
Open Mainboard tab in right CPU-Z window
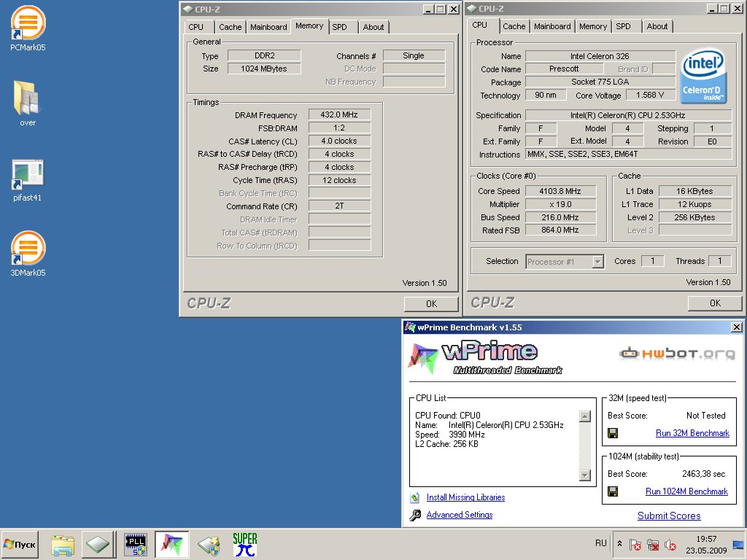(x=552, y=27)
